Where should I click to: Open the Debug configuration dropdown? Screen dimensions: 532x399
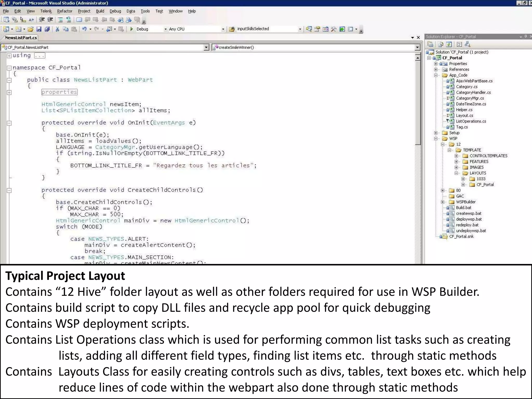pyautogui.click(x=165, y=29)
